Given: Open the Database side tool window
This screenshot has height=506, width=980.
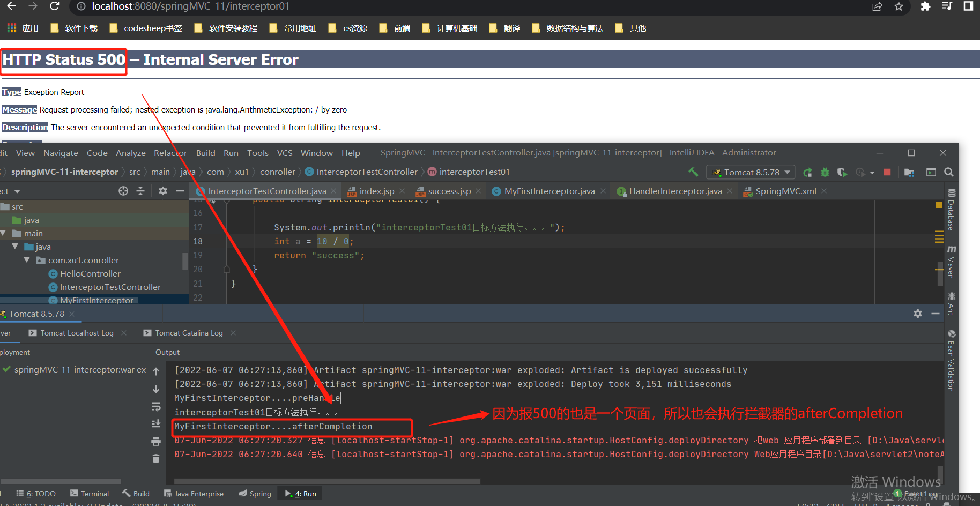Looking at the screenshot, I should tap(952, 210).
